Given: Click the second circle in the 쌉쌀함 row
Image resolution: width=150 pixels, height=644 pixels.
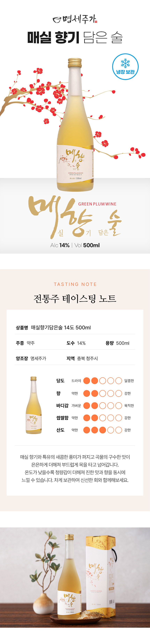Looking at the screenshot, I should pos(95,418).
